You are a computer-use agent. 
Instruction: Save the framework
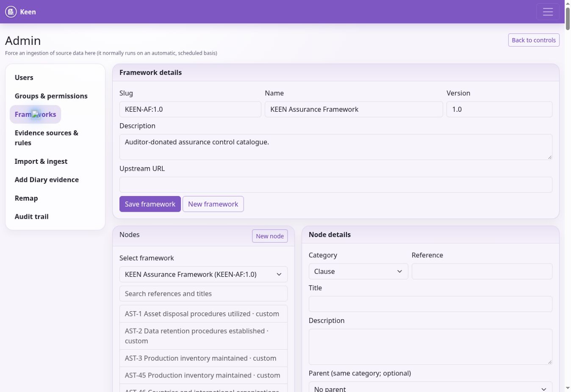[150, 204]
